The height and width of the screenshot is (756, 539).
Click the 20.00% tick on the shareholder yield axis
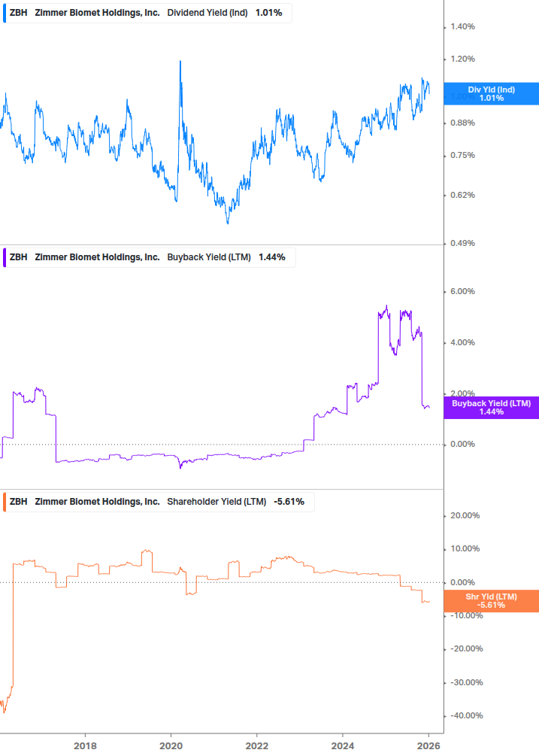465,516
